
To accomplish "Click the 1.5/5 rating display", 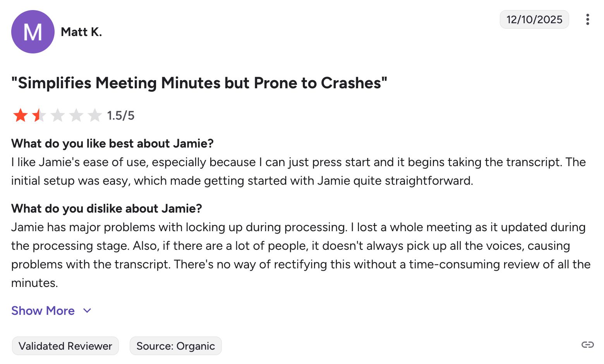I will tap(120, 115).
